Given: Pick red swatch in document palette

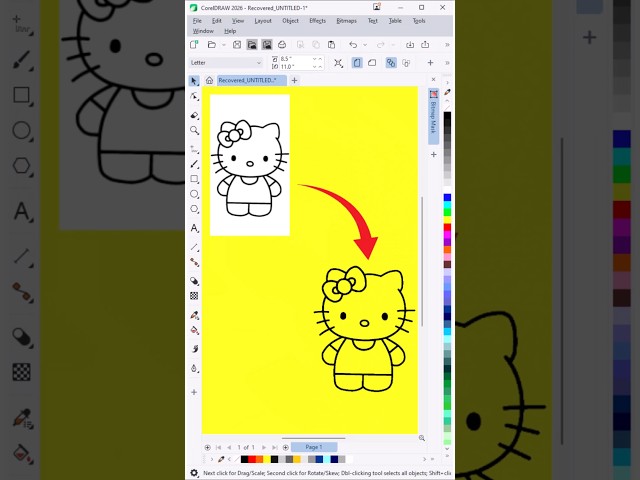Looking at the screenshot, I should (252, 459).
